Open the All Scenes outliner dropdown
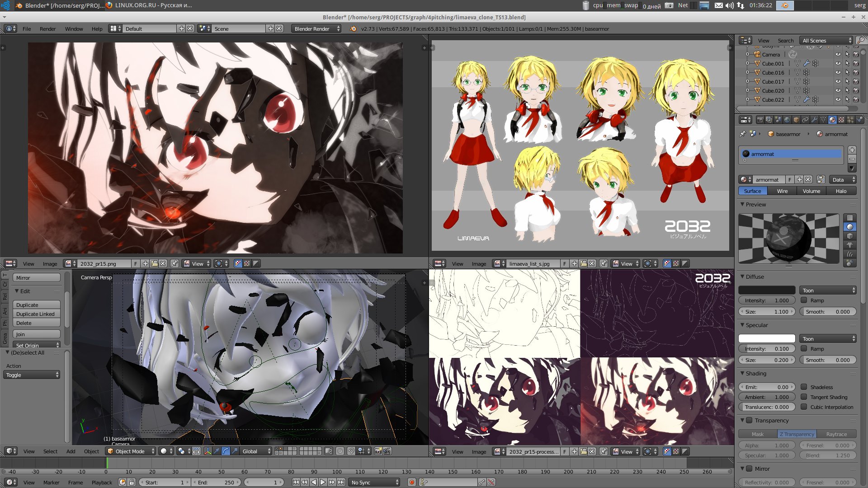Image resolution: width=868 pixels, height=488 pixels. click(826, 41)
